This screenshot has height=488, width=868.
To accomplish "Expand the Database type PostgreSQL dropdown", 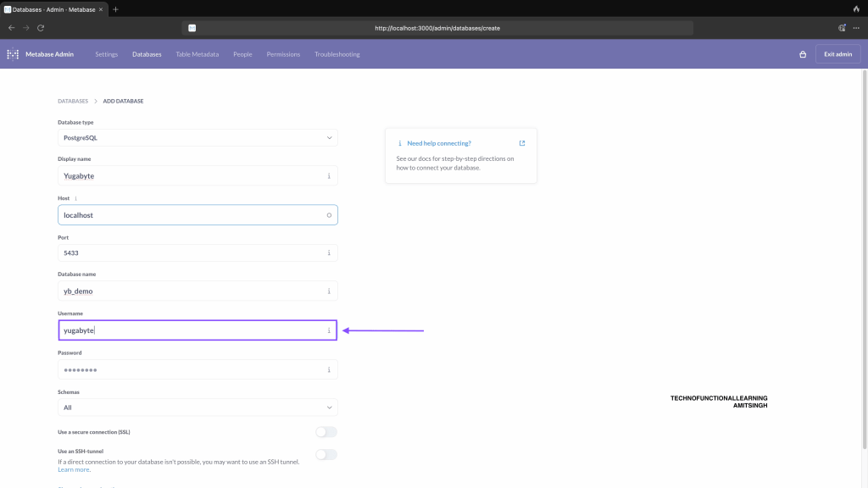I will coord(197,137).
